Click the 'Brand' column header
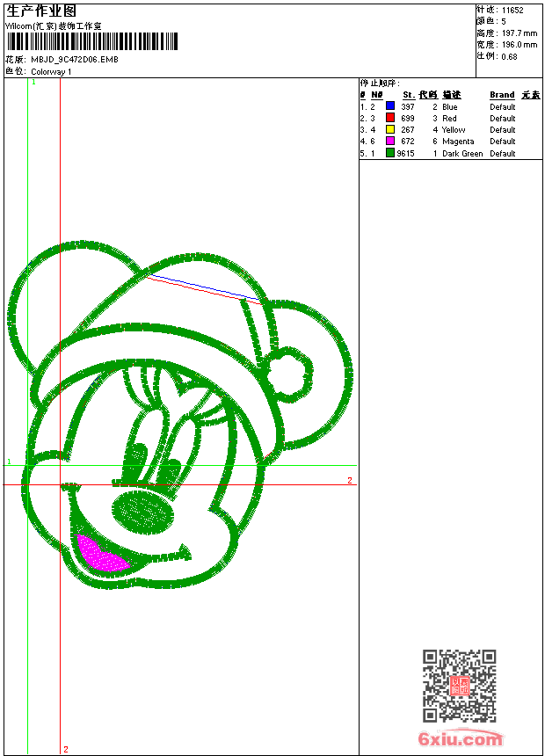This screenshot has width=545, height=756. tap(502, 95)
